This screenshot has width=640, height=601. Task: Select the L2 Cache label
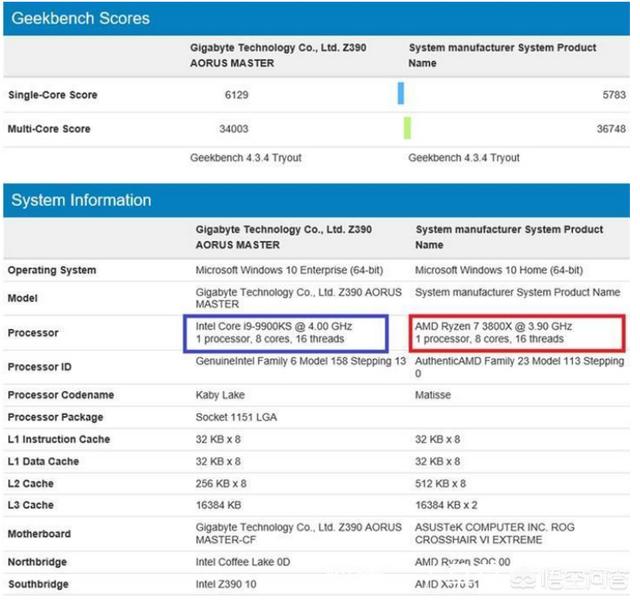pyautogui.click(x=31, y=483)
